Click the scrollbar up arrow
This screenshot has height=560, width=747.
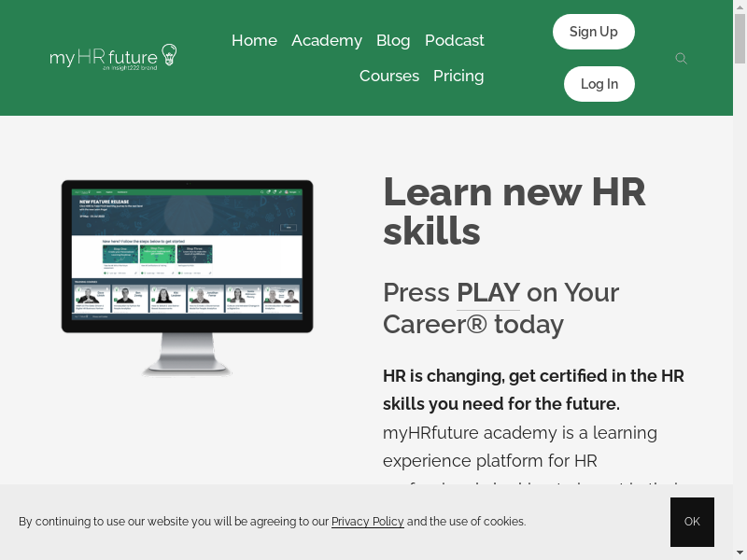click(x=740, y=7)
